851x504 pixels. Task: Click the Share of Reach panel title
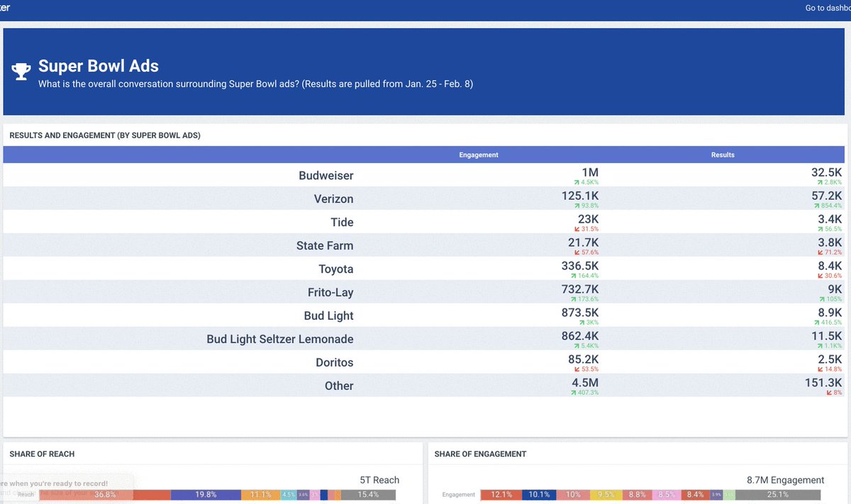pos(42,454)
